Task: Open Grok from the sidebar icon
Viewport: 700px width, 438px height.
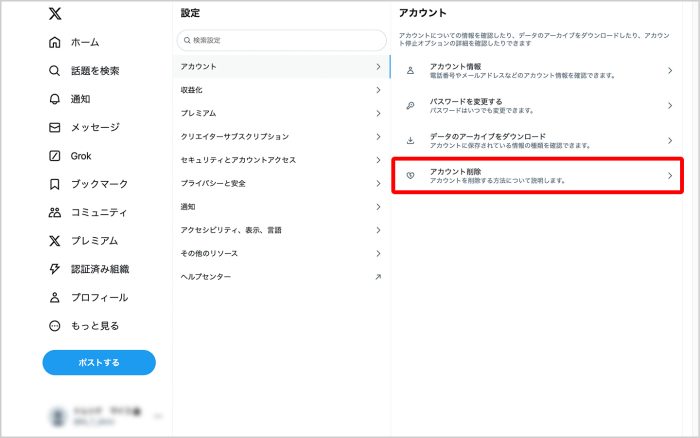Action: pos(55,156)
